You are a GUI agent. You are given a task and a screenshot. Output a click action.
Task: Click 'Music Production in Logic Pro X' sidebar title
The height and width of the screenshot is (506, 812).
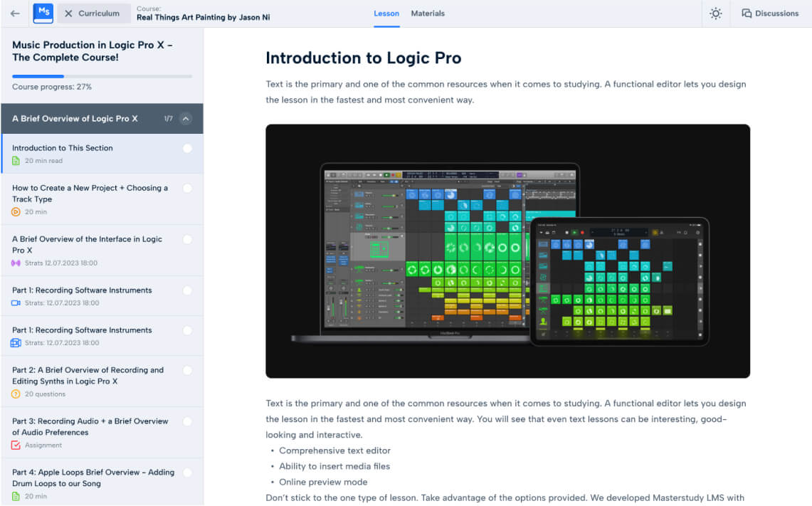(x=93, y=51)
